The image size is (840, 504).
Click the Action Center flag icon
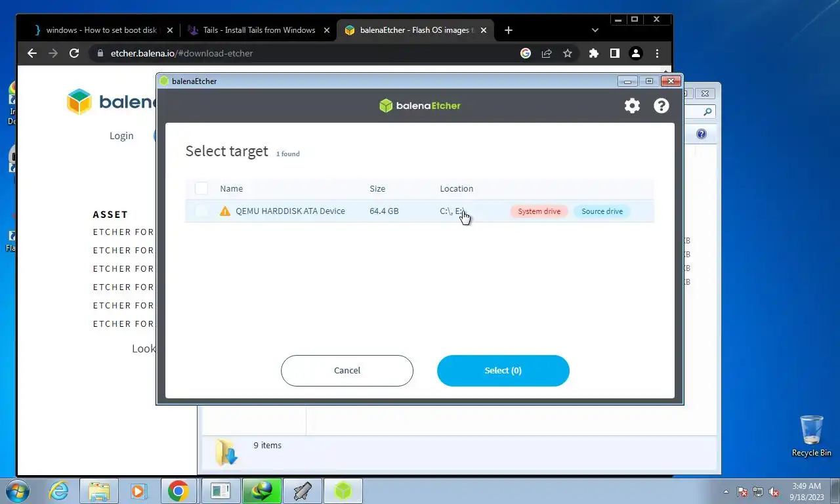[742, 492]
